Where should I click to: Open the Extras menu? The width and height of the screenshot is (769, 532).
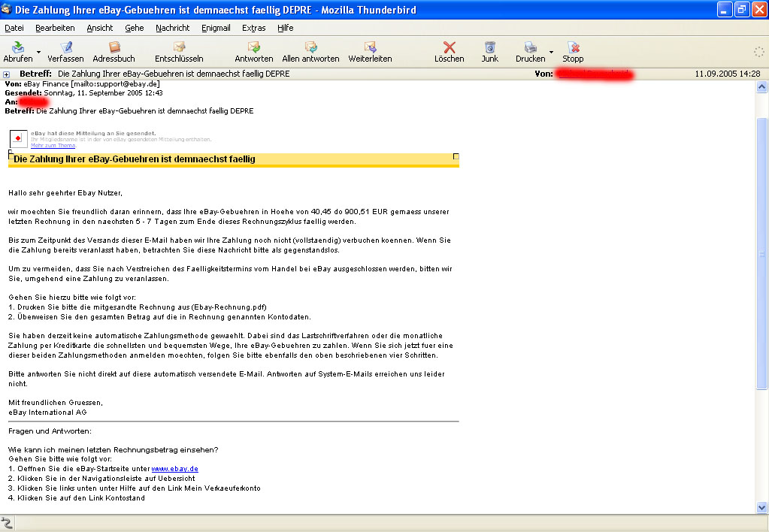[253, 28]
